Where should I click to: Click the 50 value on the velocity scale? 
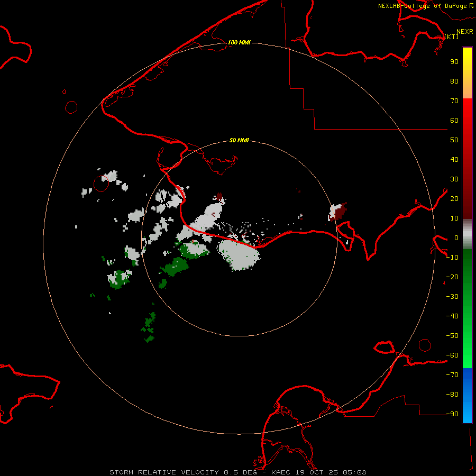[x=454, y=140]
